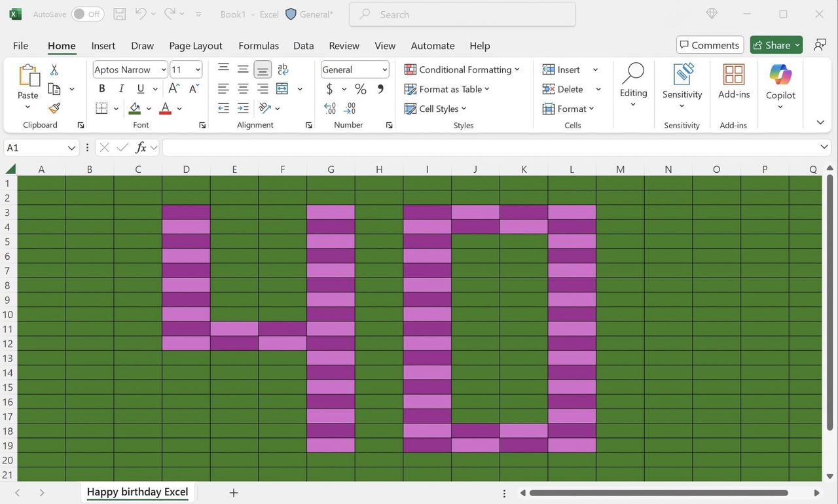Click the Merge & Center icon
The height and width of the screenshot is (504, 838).
point(282,88)
